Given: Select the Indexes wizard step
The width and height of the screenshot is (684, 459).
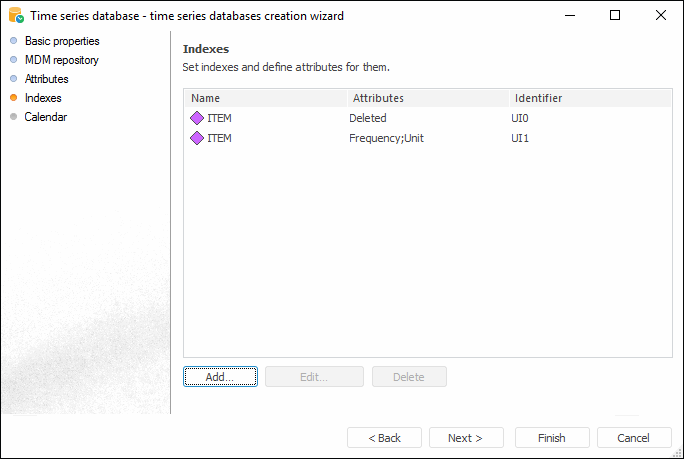Looking at the screenshot, I should pos(43,98).
